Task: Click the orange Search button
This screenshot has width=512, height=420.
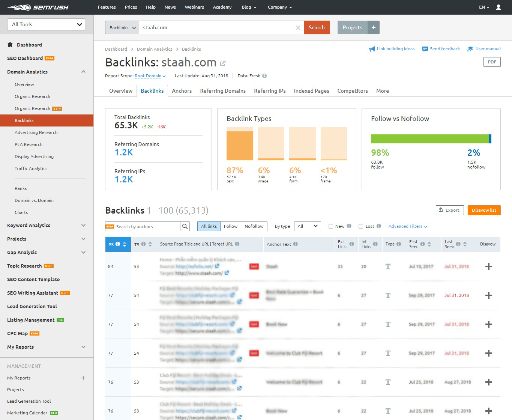Action: click(x=317, y=27)
